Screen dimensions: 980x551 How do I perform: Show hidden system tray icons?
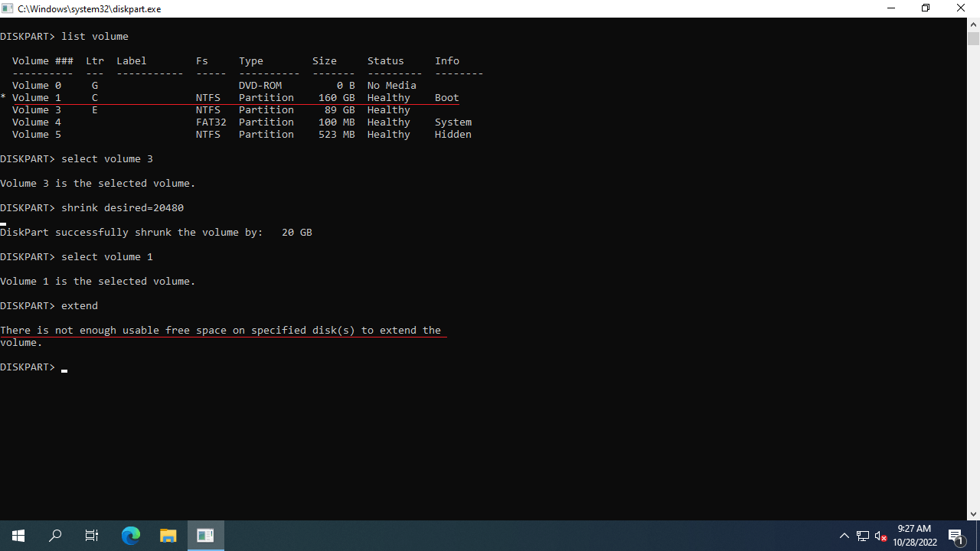tap(844, 536)
